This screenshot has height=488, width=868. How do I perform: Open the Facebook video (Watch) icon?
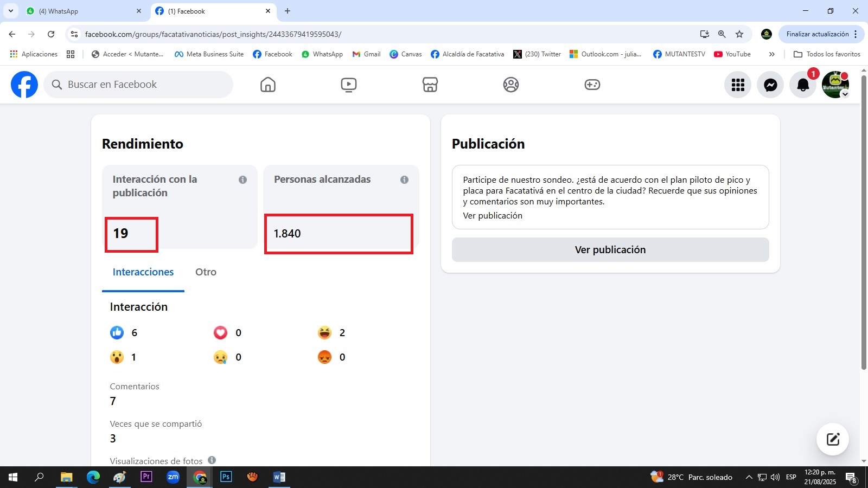pos(349,85)
